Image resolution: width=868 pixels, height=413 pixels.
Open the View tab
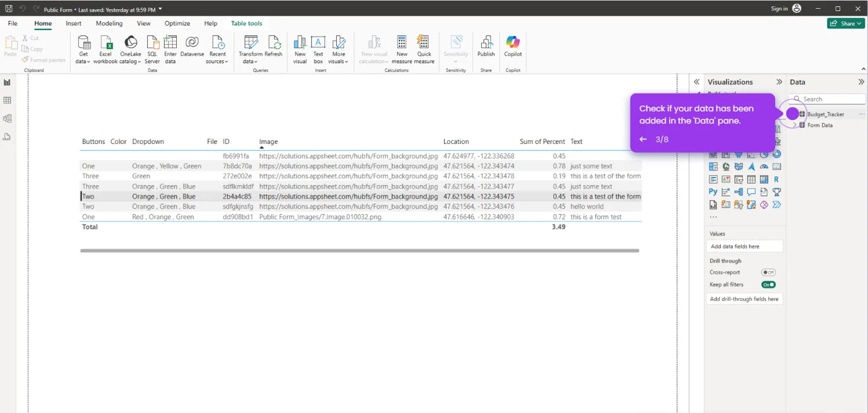[x=143, y=23]
